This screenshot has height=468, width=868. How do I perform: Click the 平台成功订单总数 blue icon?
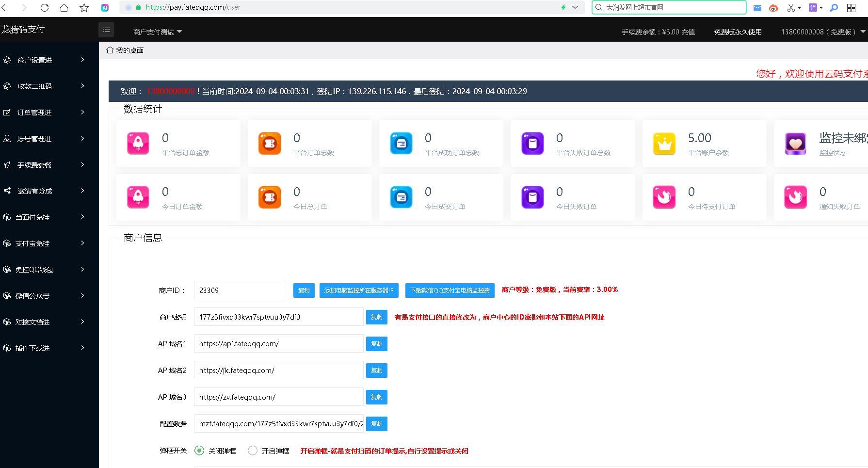402,144
